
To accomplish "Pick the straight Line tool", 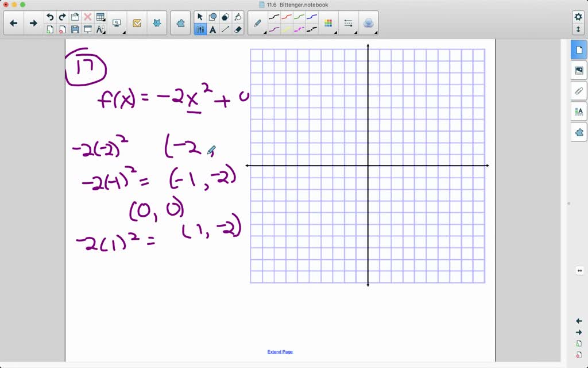I will pyautogui.click(x=226, y=29).
